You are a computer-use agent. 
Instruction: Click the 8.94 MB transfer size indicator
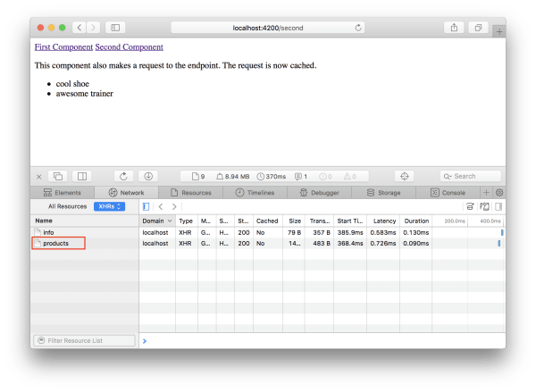pos(233,176)
